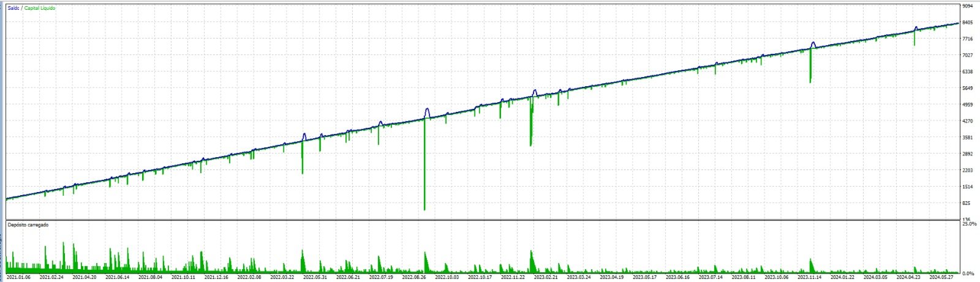
Task: Click the "Depósito carregado" panel label
Action: coord(28,225)
